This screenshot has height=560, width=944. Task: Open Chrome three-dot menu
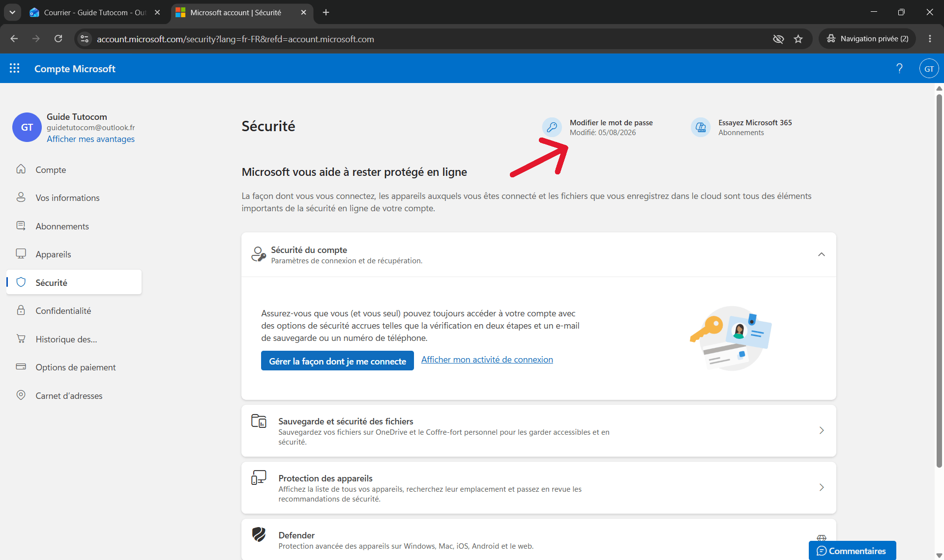pyautogui.click(x=930, y=39)
